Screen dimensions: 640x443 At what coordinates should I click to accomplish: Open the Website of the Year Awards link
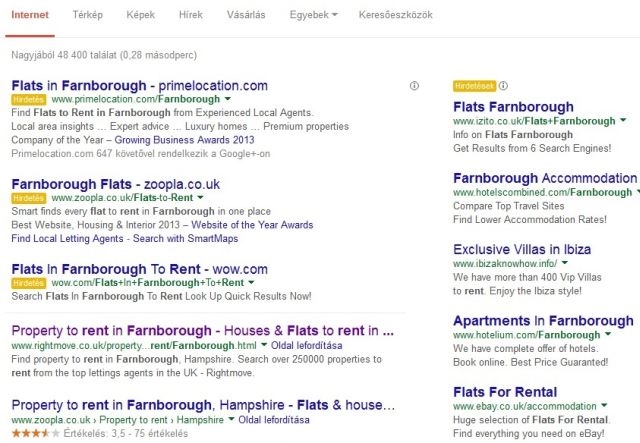252,225
